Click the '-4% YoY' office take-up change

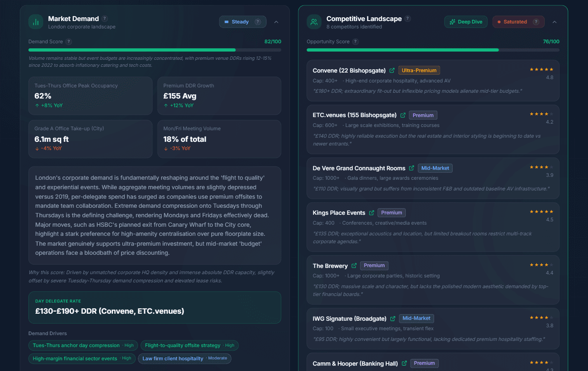(x=48, y=148)
